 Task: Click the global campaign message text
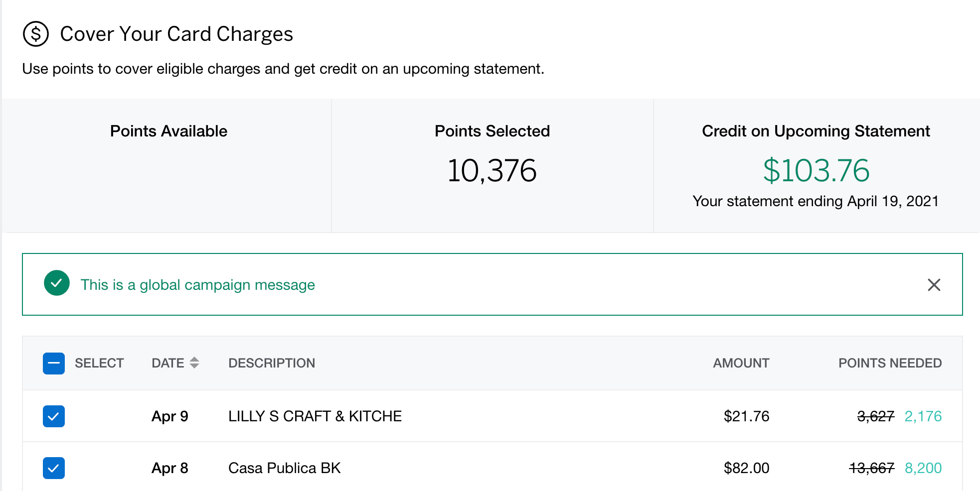point(197,285)
